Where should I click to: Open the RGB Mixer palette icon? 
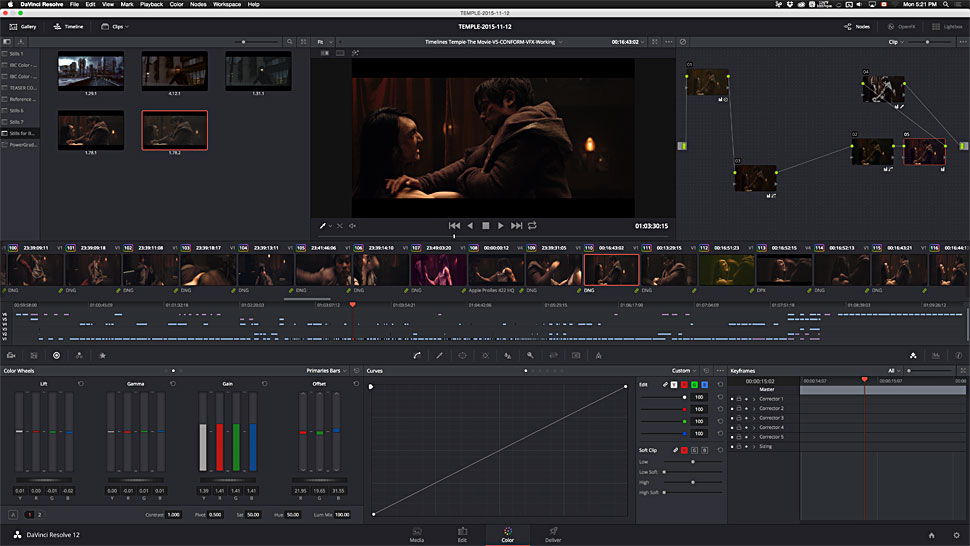[x=79, y=356]
